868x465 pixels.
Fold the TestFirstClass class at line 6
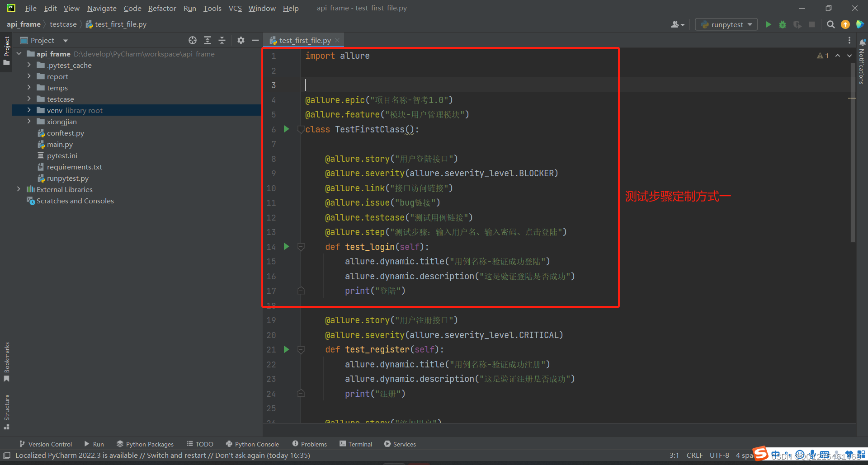coord(301,129)
